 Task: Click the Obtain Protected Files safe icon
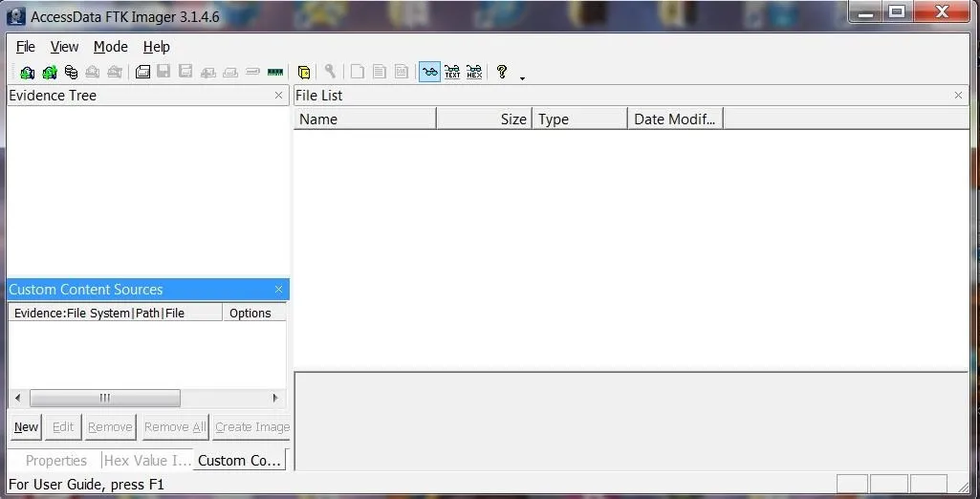pos(304,73)
